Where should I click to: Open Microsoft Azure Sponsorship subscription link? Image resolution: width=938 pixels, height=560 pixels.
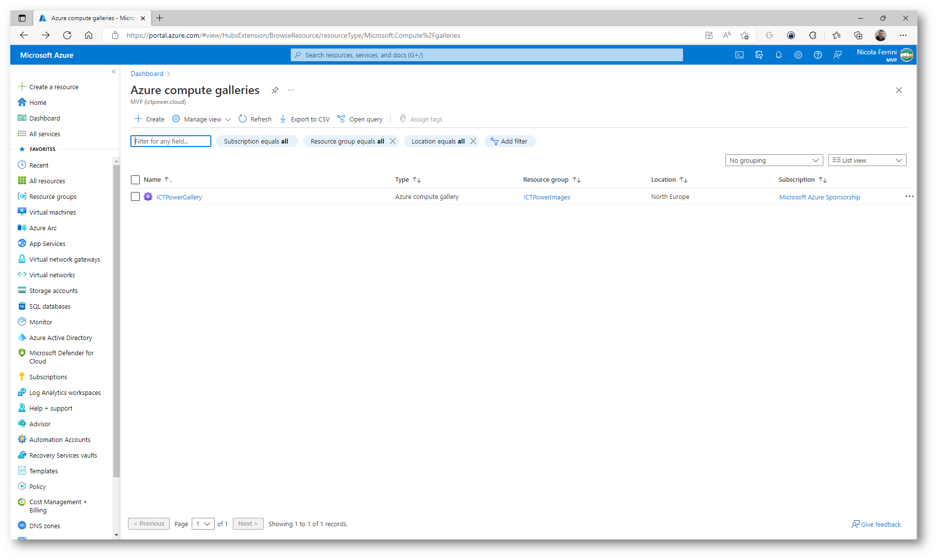click(819, 197)
